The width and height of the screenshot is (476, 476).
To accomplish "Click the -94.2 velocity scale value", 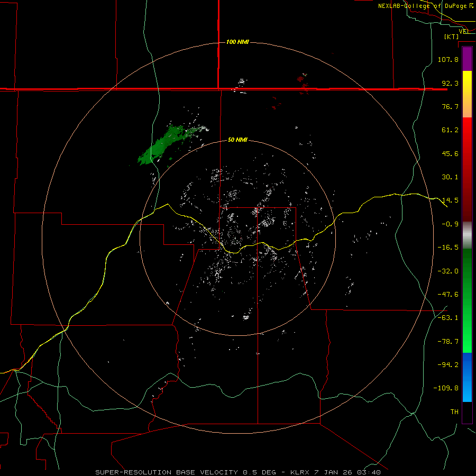I will [x=448, y=365].
